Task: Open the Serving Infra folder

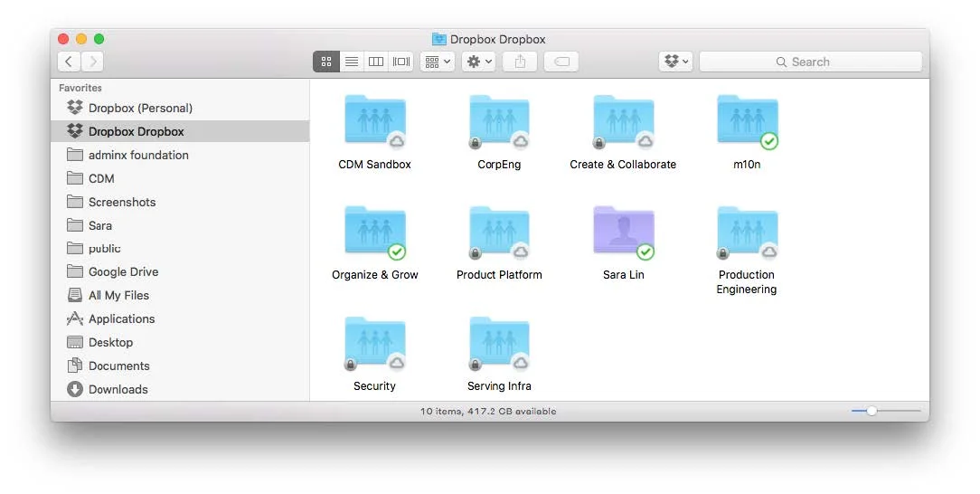Action: [x=499, y=343]
